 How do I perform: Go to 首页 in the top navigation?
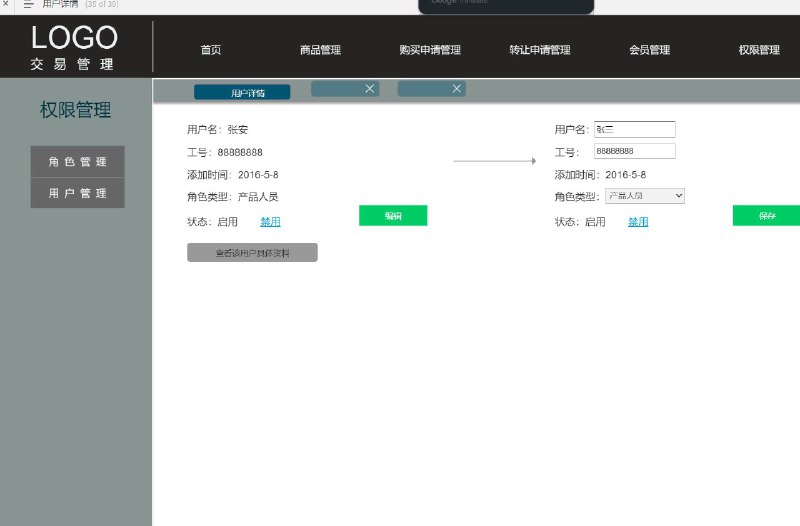pyautogui.click(x=211, y=50)
